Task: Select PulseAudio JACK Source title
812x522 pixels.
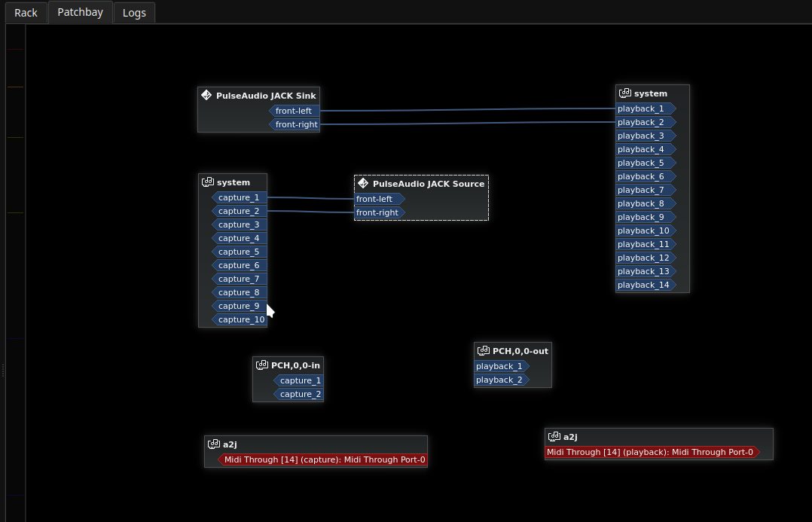Action: click(x=429, y=184)
